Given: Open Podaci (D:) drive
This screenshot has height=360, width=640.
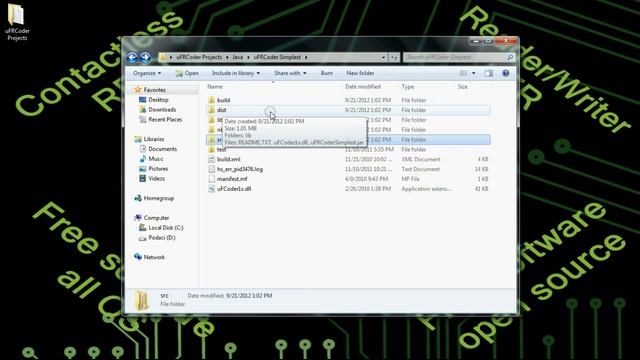Looking at the screenshot, I should 162,238.
